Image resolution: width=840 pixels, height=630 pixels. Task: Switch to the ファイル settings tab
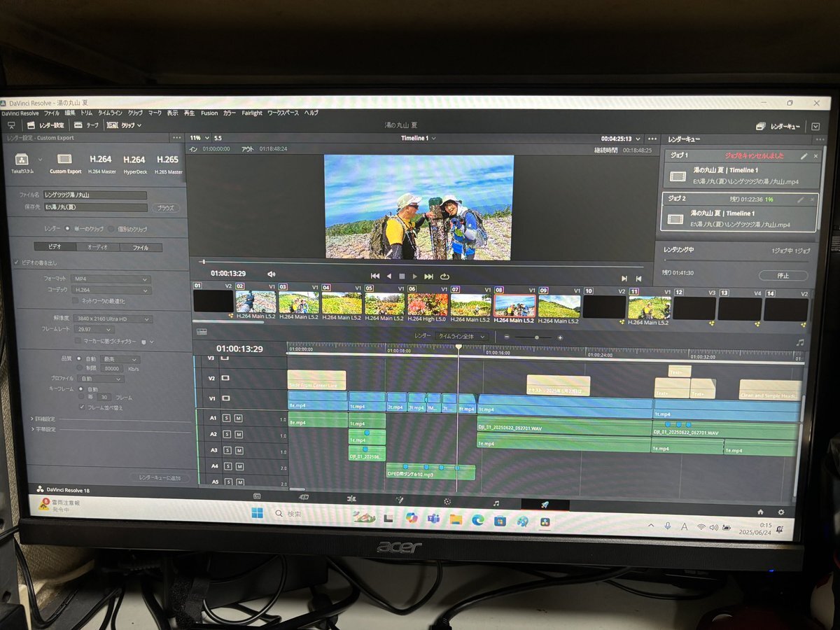(x=141, y=247)
